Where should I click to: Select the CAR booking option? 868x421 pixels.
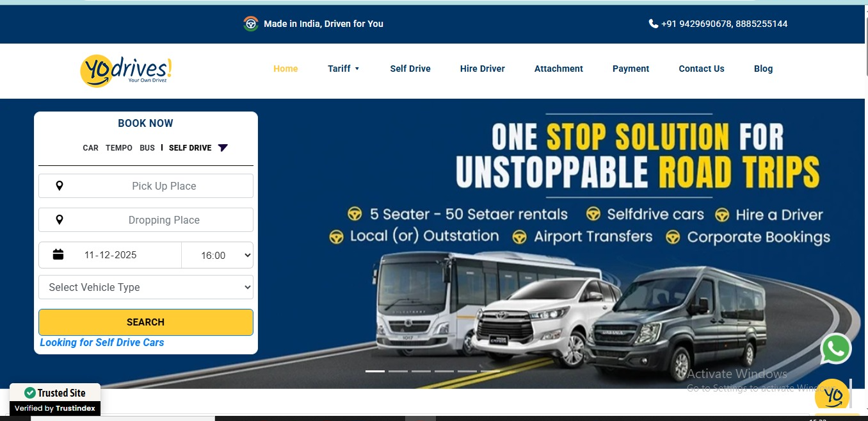[91, 148]
